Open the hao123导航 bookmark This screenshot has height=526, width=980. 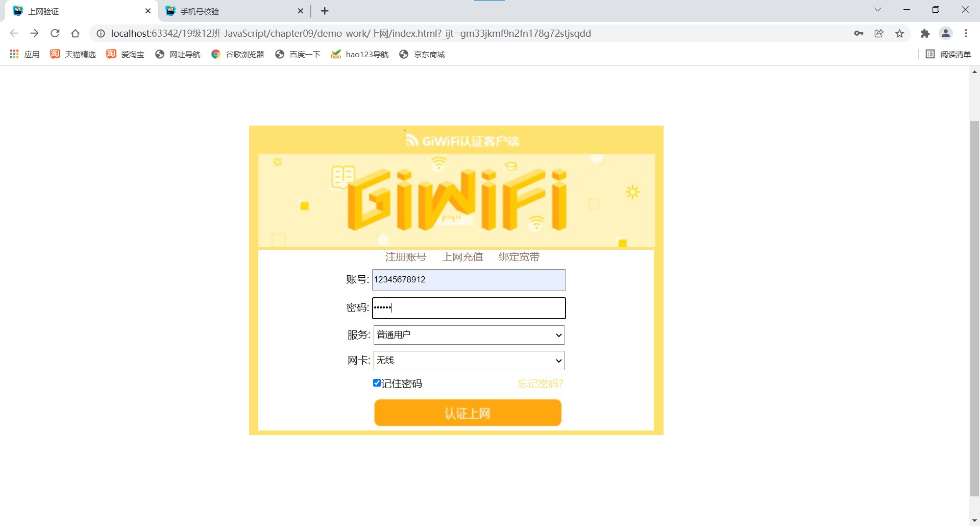(359, 54)
